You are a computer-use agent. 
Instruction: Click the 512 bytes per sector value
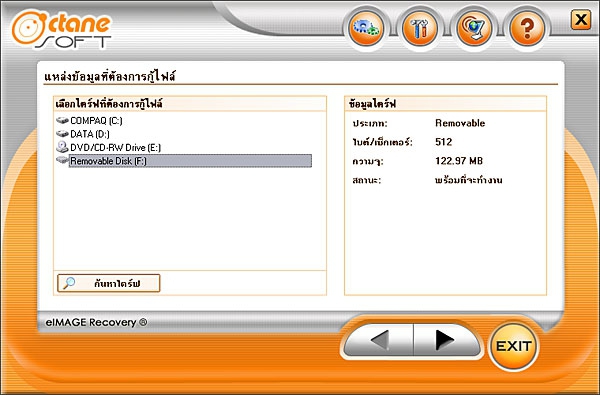pos(443,142)
